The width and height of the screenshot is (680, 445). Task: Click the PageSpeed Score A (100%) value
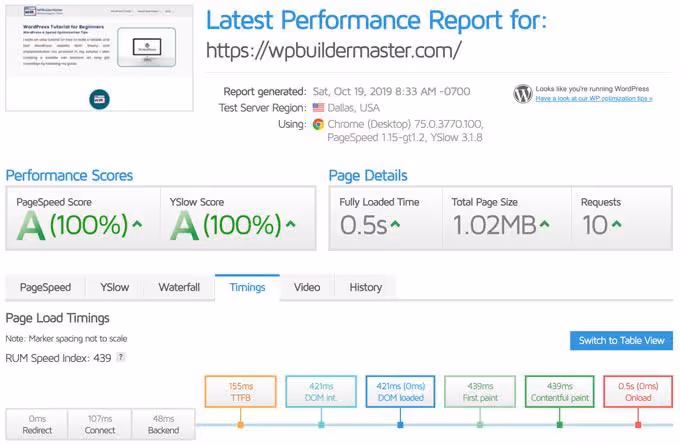[x=72, y=225]
